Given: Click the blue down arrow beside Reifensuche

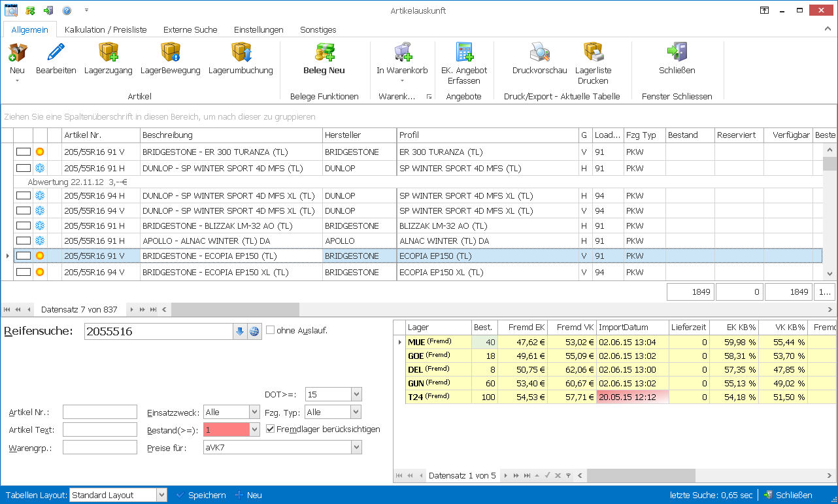Looking at the screenshot, I should tap(240, 331).
